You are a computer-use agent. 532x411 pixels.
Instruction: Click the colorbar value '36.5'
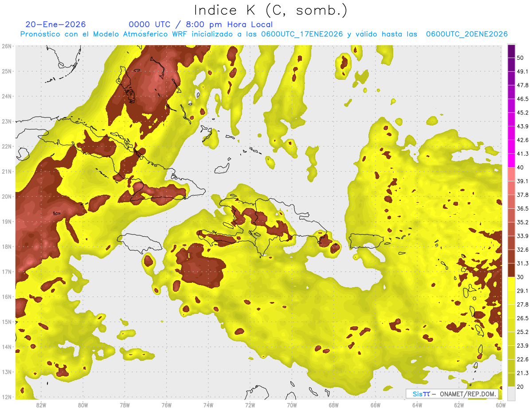coord(523,208)
